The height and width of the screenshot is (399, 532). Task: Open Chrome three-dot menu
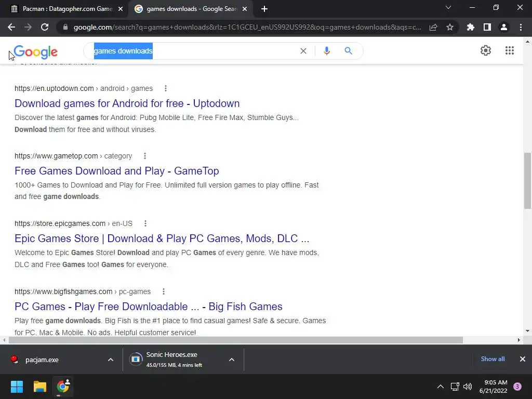pyautogui.click(x=521, y=27)
